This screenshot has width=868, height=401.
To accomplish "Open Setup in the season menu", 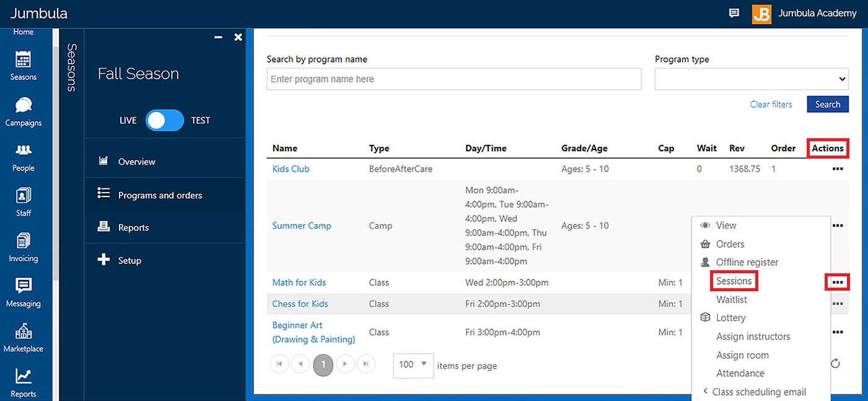I will click(x=165, y=260).
